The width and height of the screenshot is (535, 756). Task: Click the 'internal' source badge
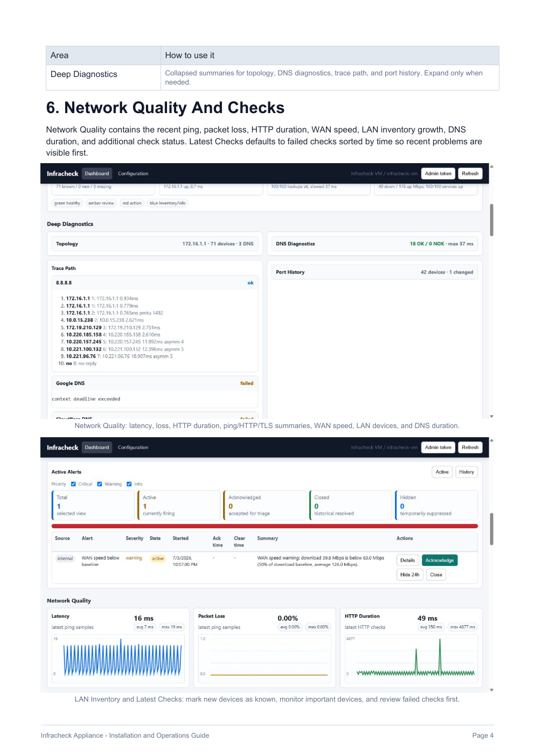(x=65, y=558)
